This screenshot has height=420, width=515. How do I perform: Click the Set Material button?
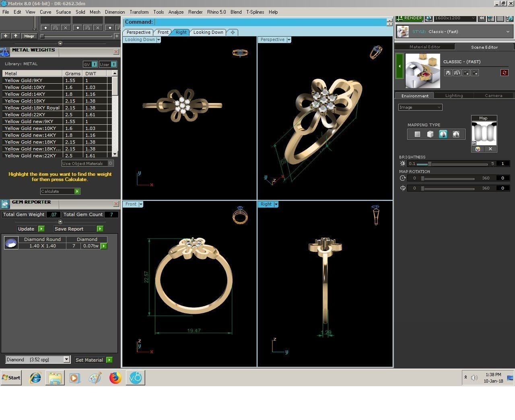93,360
